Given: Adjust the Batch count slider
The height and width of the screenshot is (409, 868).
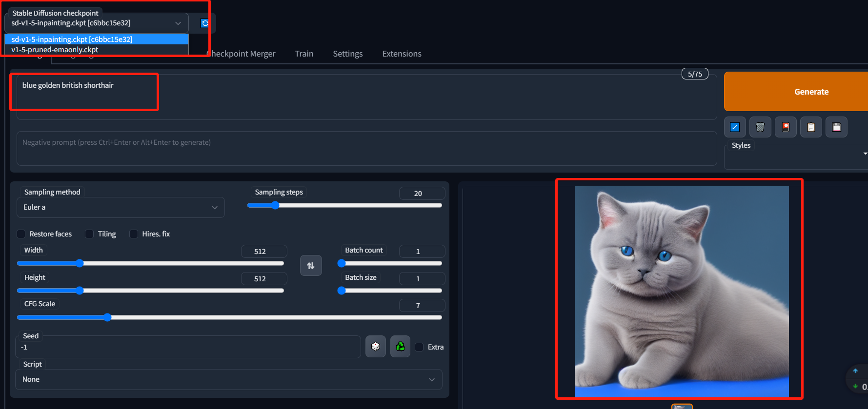Looking at the screenshot, I should click(390, 263).
